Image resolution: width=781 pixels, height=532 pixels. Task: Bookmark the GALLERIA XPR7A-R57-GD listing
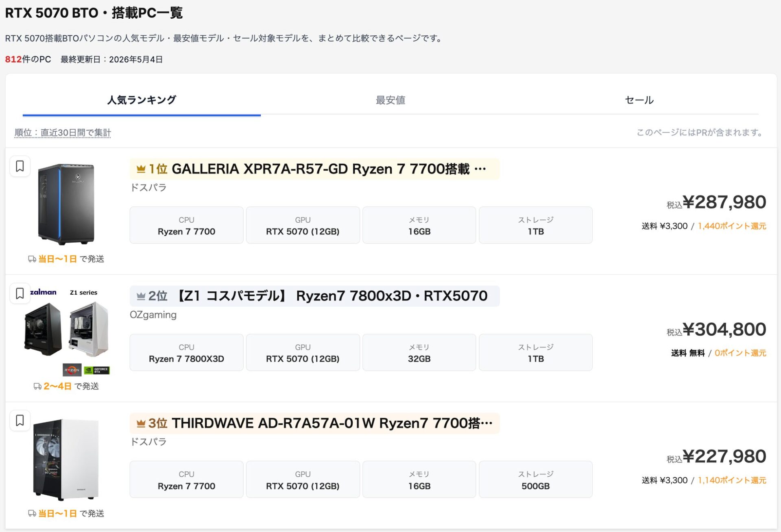pos(20,166)
